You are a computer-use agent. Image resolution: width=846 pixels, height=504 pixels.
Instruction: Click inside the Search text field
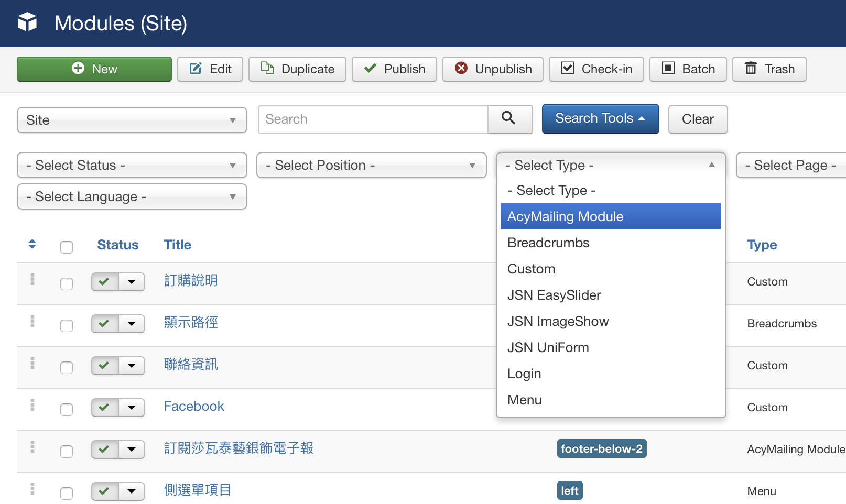click(373, 119)
